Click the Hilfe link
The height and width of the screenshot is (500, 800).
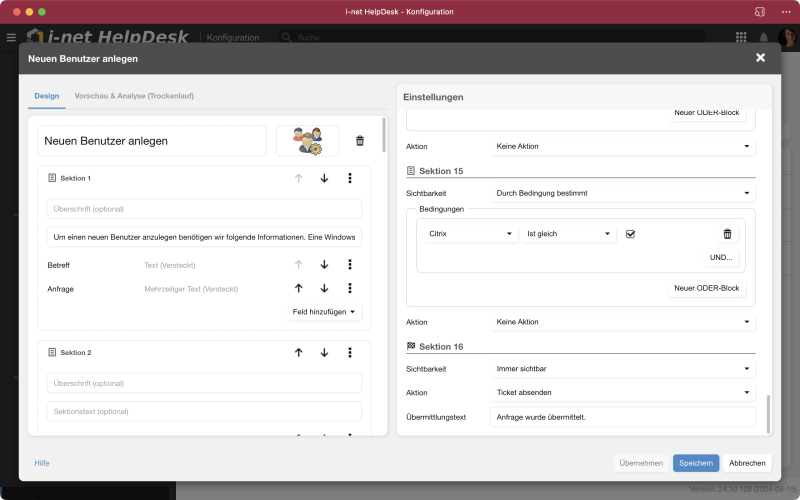pos(42,463)
